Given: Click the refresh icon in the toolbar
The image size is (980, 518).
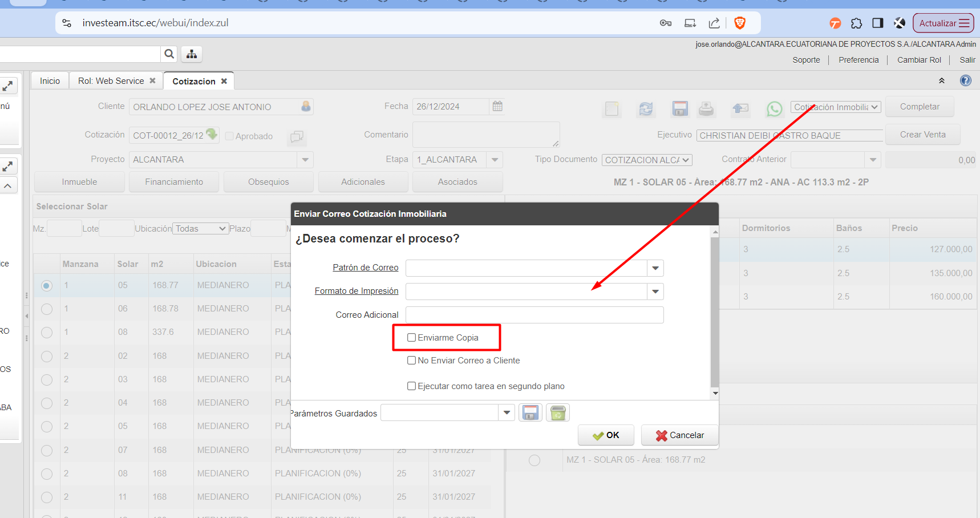Looking at the screenshot, I should tap(646, 108).
